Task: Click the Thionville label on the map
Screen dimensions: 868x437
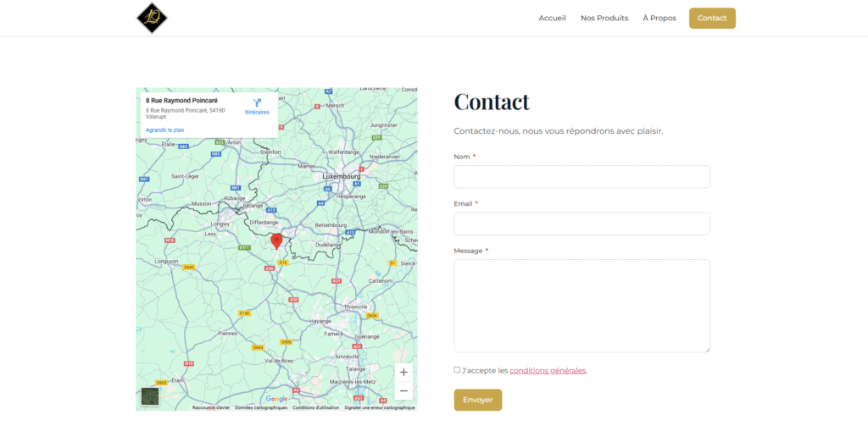Action: [355, 307]
